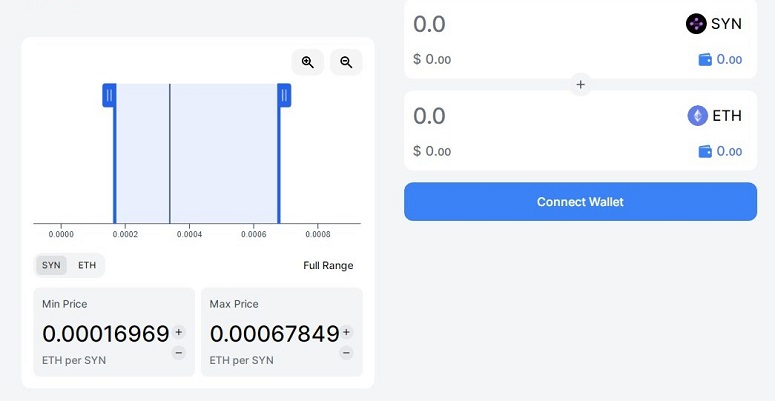
Task: Switch price chart to SYN
Action: pyautogui.click(x=51, y=265)
